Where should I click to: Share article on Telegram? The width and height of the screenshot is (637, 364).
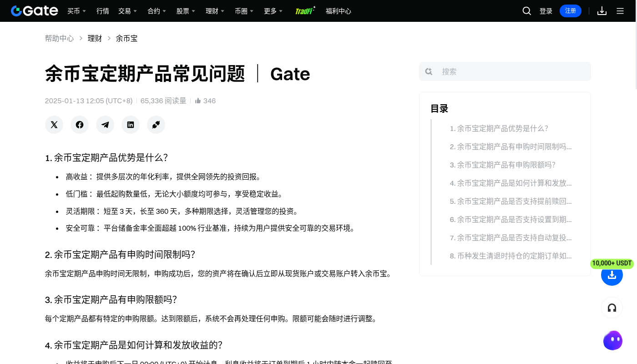pyautogui.click(x=105, y=125)
